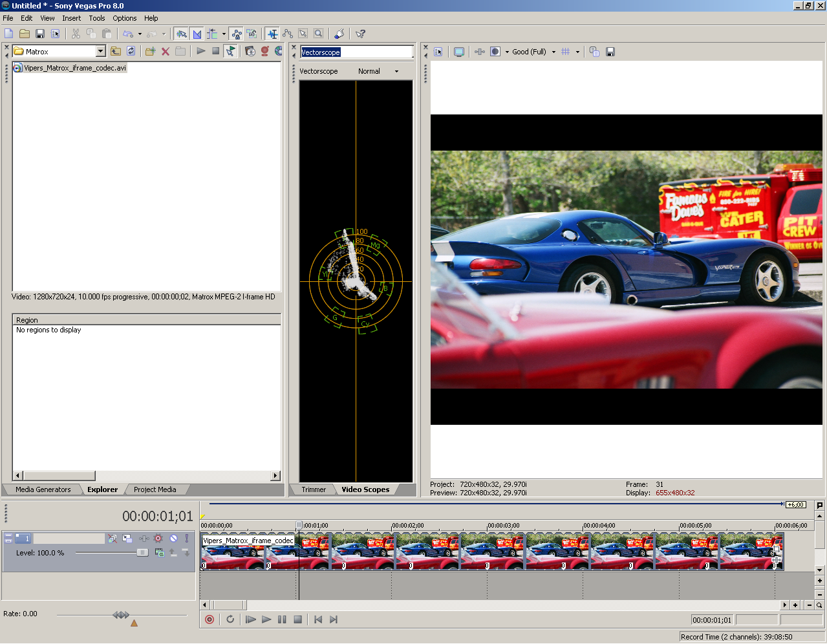Switch to the Project Media tab

point(155,489)
